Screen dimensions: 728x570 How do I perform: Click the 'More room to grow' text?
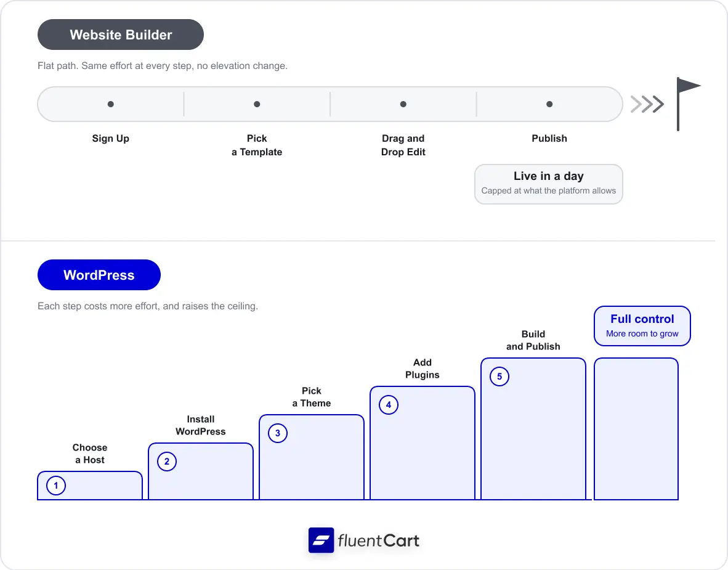click(x=642, y=333)
